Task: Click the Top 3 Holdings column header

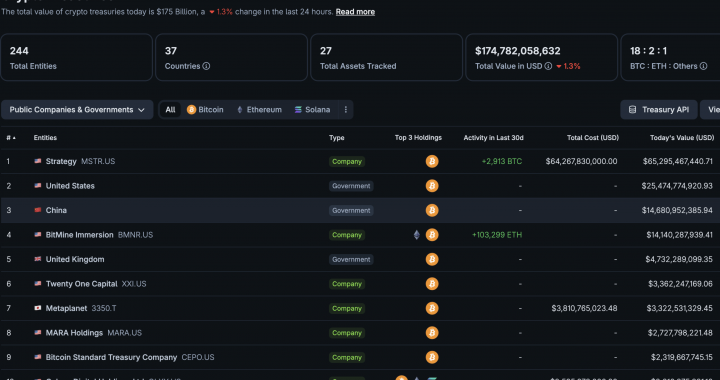Action: pos(418,138)
